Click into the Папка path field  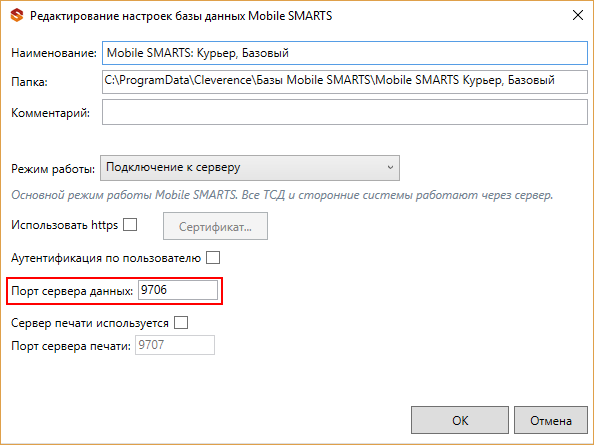pos(345,82)
